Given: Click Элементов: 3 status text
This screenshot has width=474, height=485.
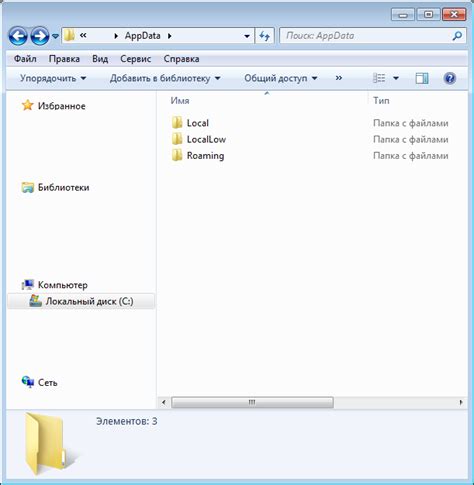Looking at the screenshot, I should [127, 421].
